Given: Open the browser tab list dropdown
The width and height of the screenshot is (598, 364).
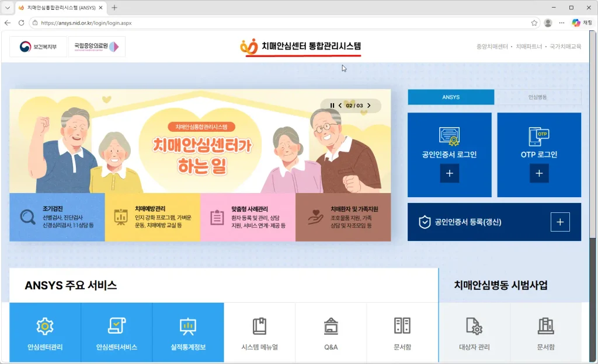Looking at the screenshot, I should pos(7,8).
